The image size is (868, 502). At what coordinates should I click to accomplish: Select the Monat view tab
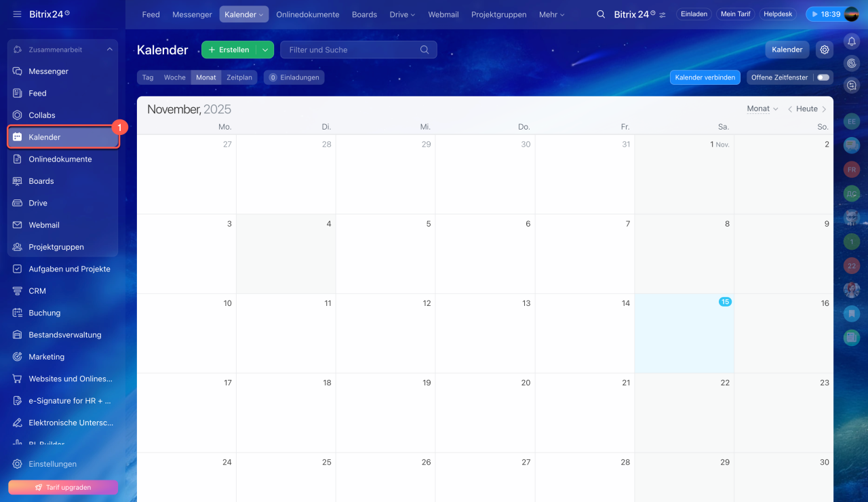pos(206,77)
